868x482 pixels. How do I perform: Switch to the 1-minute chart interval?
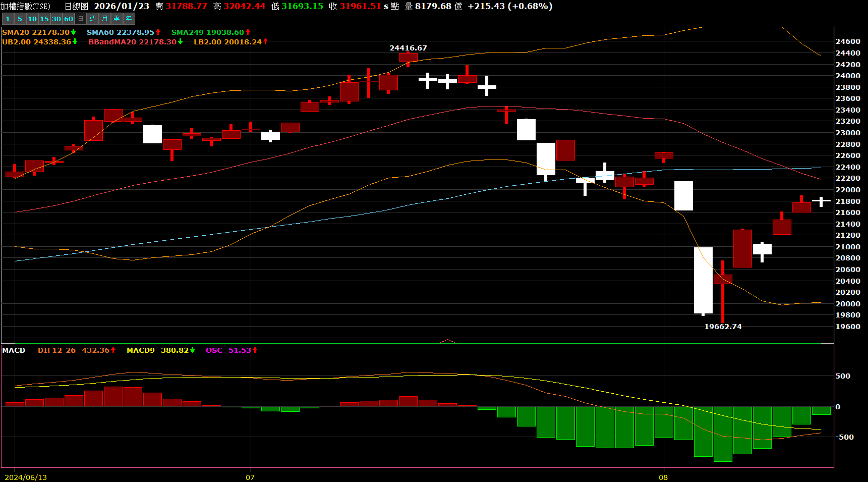click(8, 19)
